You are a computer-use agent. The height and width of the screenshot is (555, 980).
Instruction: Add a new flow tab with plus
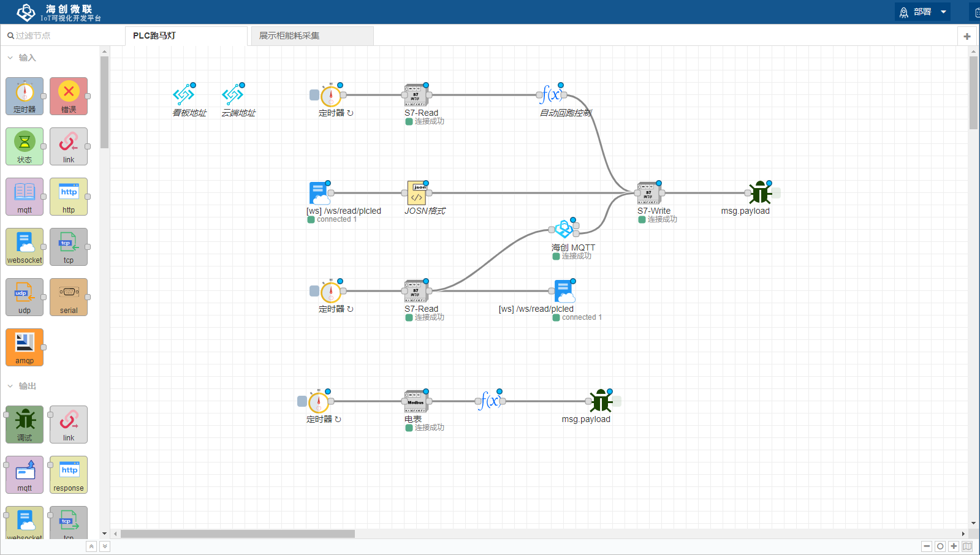967,36
